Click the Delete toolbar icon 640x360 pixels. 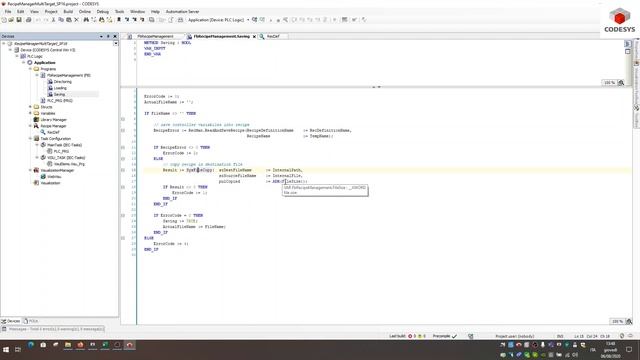point(76,20)
